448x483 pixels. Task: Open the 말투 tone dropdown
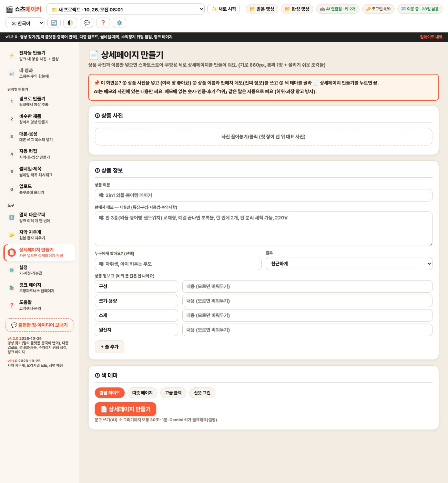(x=349, y=264)
